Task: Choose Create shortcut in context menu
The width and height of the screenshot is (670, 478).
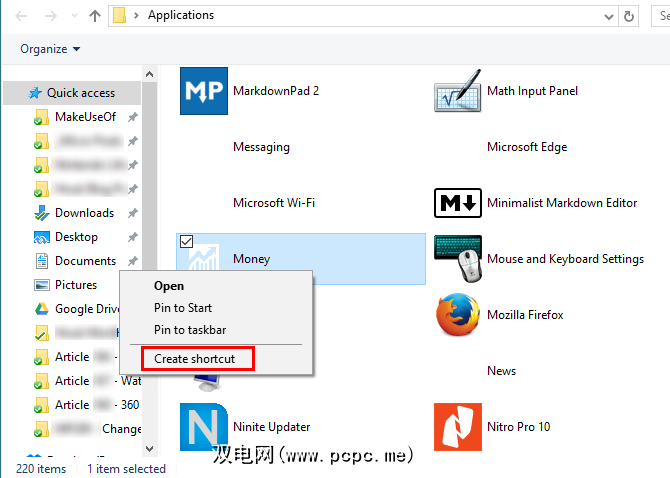Action: coord(198,358)
